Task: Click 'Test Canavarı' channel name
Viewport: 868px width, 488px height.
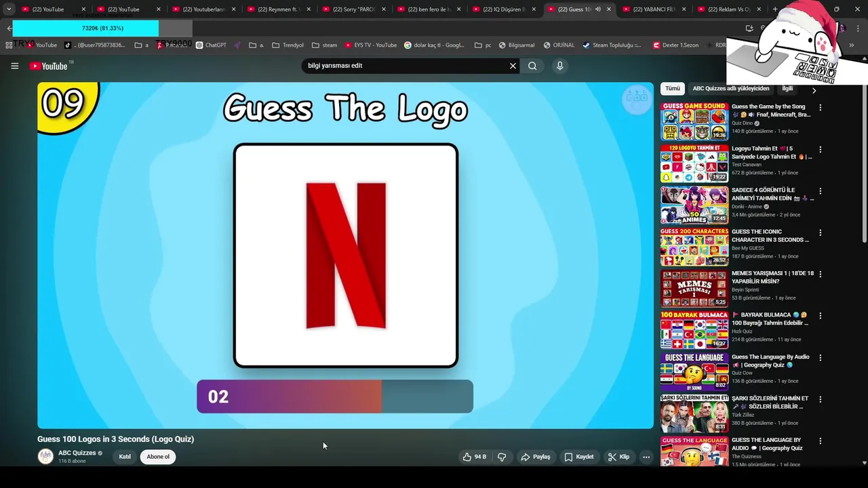Action: tap(747, 165)
